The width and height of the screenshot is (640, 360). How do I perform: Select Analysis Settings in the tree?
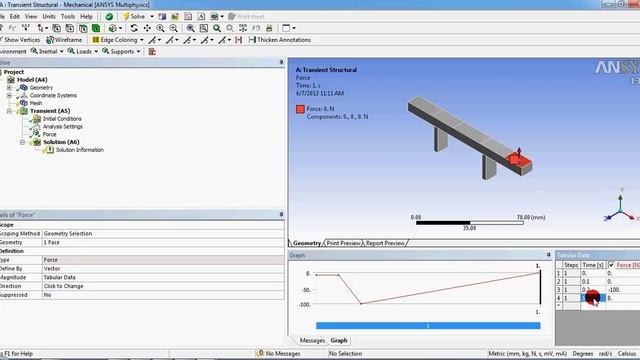click(63, 127)
